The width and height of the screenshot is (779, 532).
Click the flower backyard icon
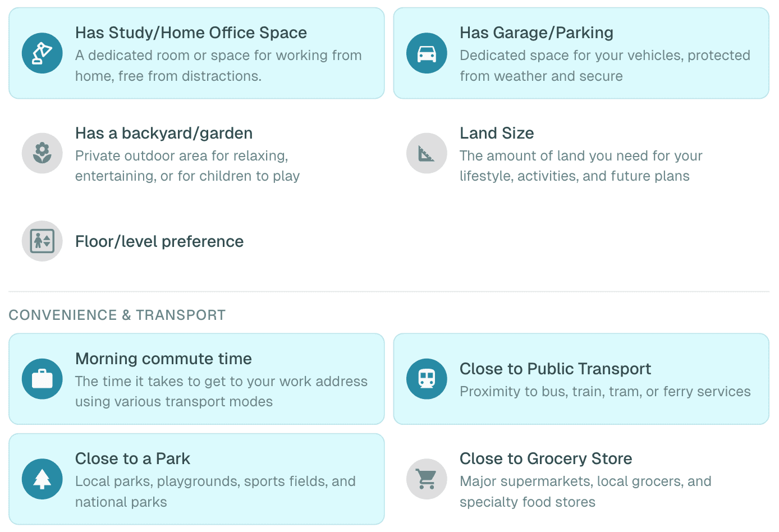tap(42, 153)
